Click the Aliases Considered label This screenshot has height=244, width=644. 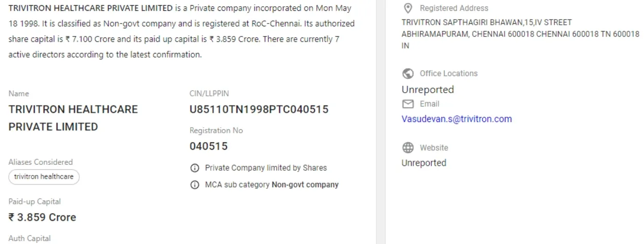[41, 162]
